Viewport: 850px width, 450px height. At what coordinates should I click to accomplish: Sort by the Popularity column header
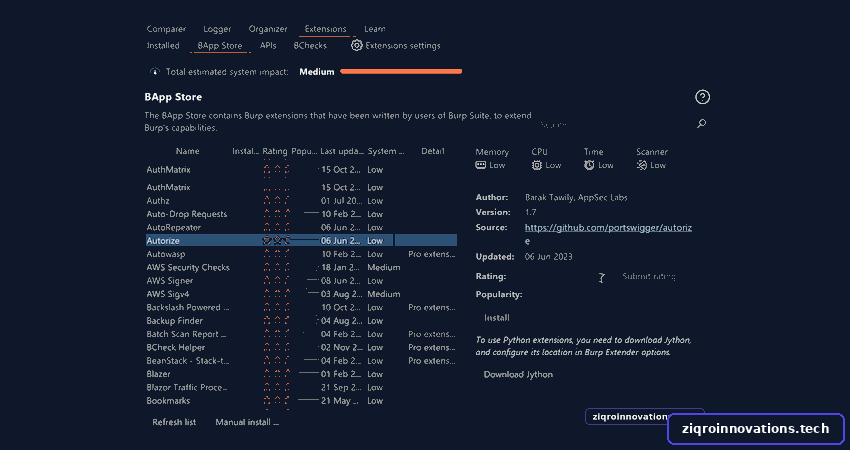(304, 151)
